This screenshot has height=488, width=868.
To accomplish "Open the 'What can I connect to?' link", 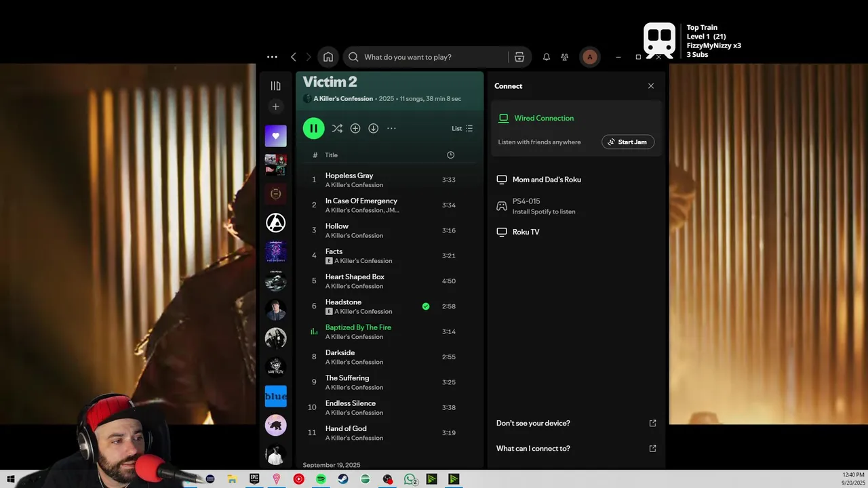I will [x=576, y=448].
